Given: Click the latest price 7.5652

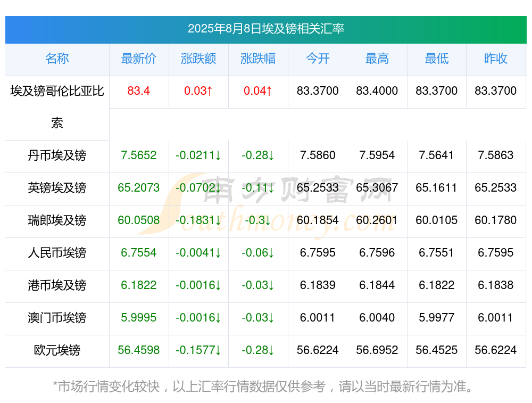Looking at the screenshot, I should (138, 155).
